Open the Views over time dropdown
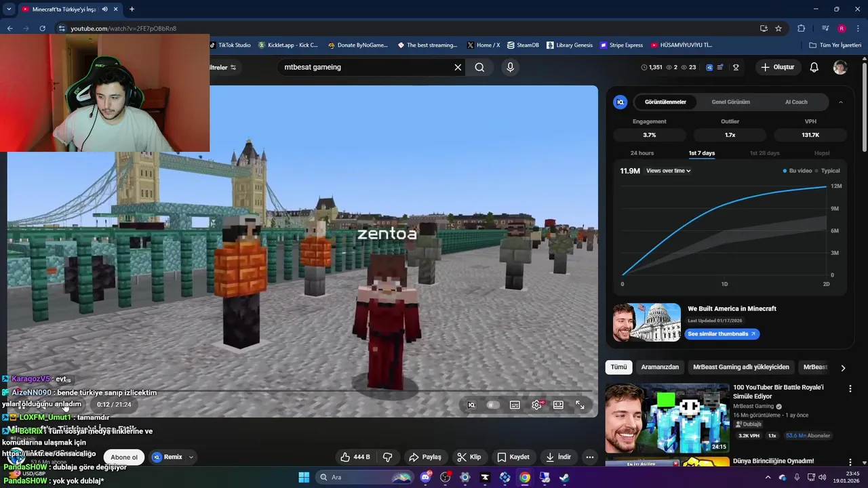The height and width of the screenshot is (488, 868). tap(669, 171)
